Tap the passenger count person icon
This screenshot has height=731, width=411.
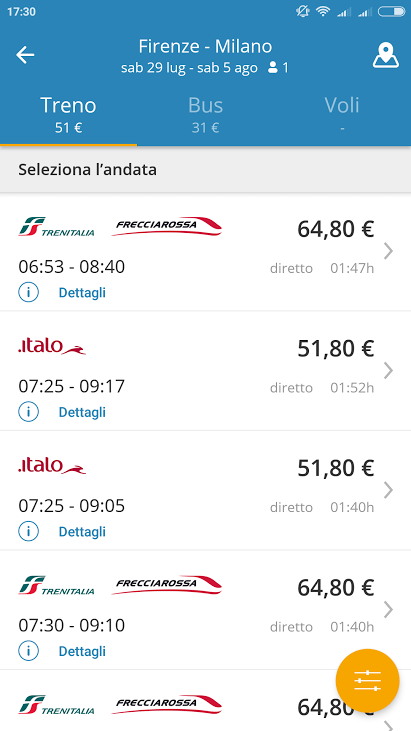click(x=273, y=68)
